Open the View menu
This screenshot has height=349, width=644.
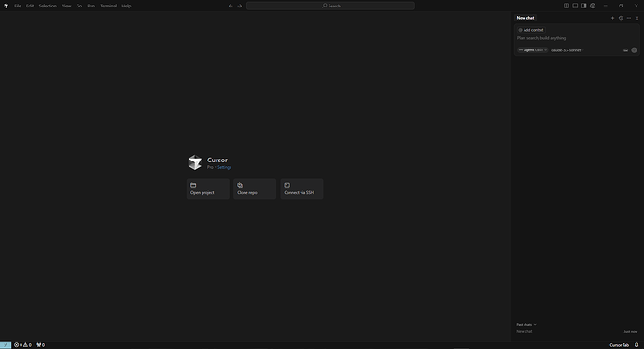point(66,6)
